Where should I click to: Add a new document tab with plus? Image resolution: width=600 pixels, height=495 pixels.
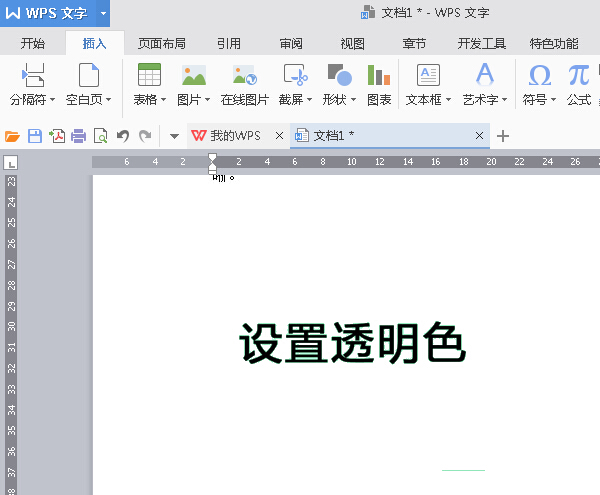pyautogui.click(x=503, y=136)
